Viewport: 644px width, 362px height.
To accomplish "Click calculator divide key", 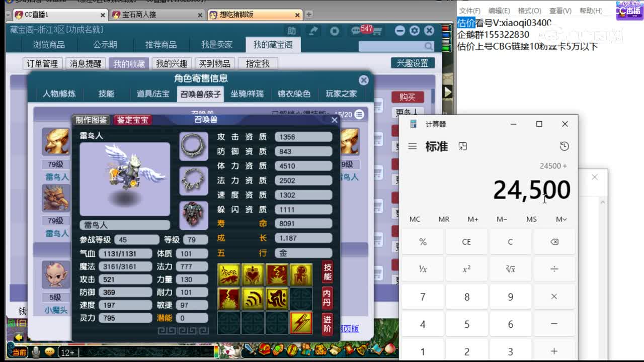I will click(x=554, y=269).
